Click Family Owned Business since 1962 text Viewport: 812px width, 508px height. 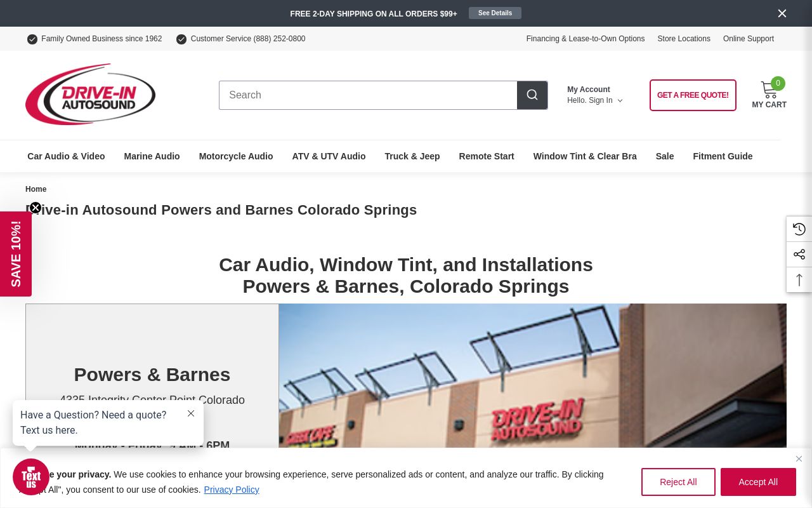tap(101, 39)
